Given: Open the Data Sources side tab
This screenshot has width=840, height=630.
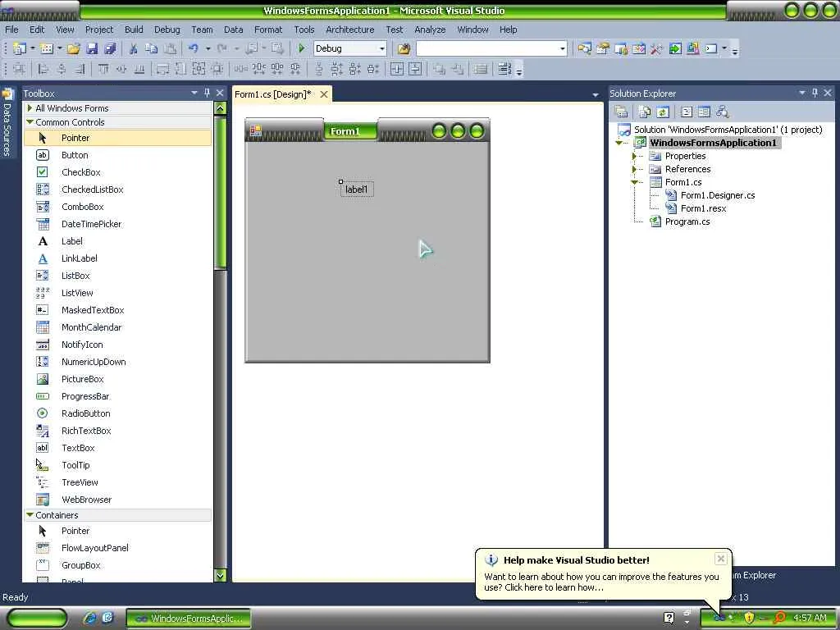Looking at the screenshot, I should point(7,125).
